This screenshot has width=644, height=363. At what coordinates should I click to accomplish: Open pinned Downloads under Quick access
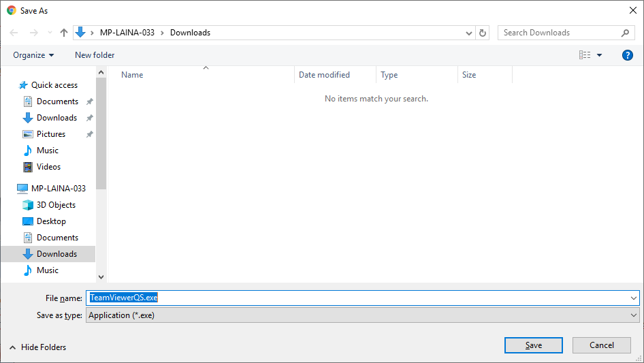[57, 118]
